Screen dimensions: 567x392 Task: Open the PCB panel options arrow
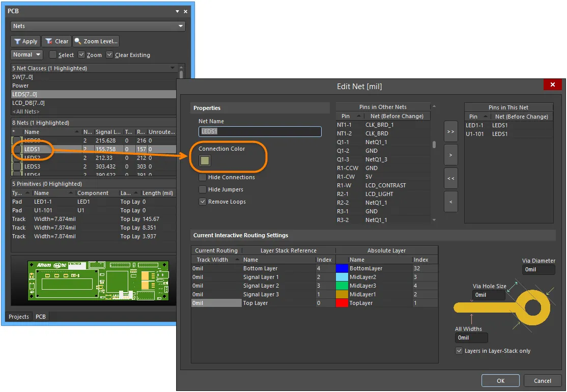pos(177,11)
